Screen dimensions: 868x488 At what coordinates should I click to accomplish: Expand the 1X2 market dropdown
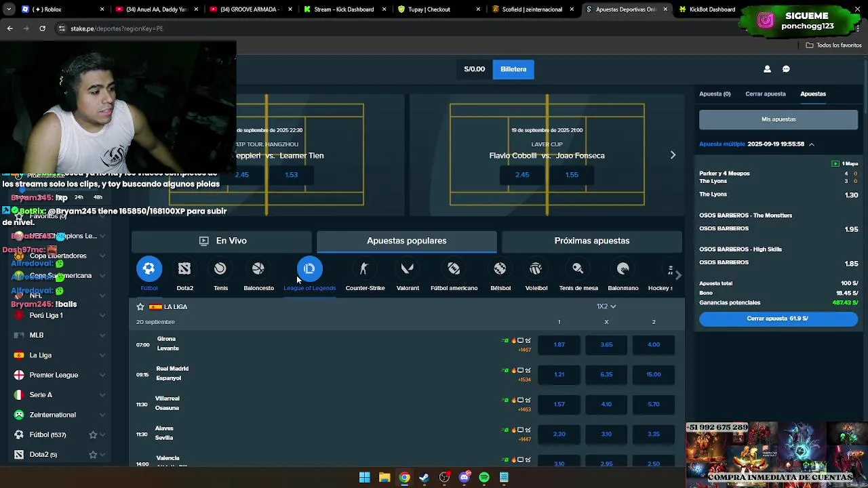pos(606,306)
